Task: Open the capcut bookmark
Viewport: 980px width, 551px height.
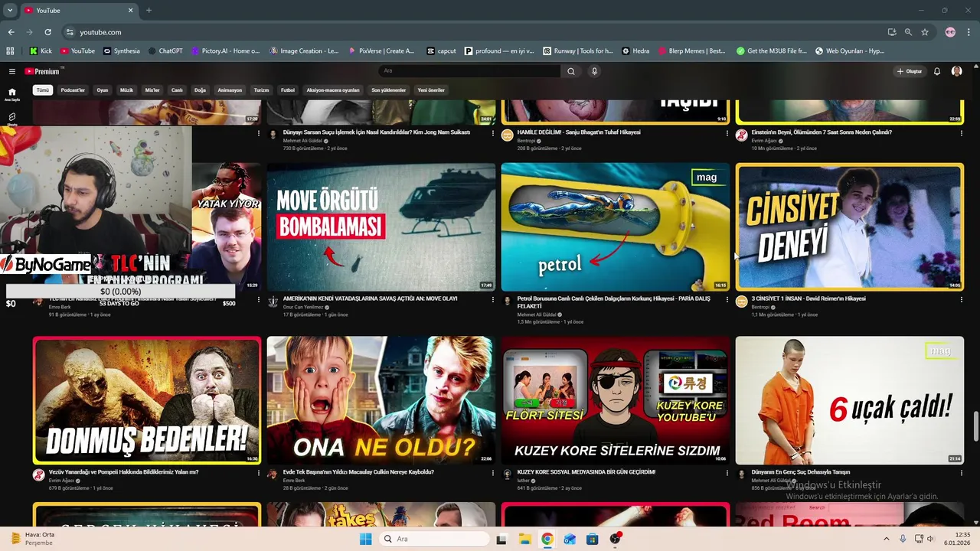Action: tap(442, 51)
